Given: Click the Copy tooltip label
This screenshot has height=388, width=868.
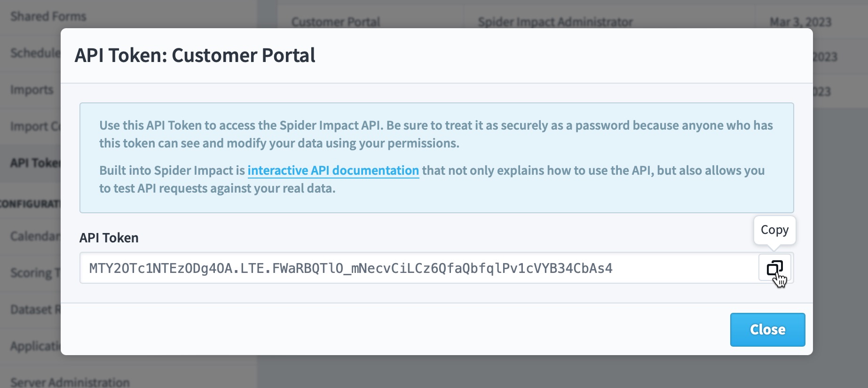Looking at the screenshot, I should coord(774,230).
